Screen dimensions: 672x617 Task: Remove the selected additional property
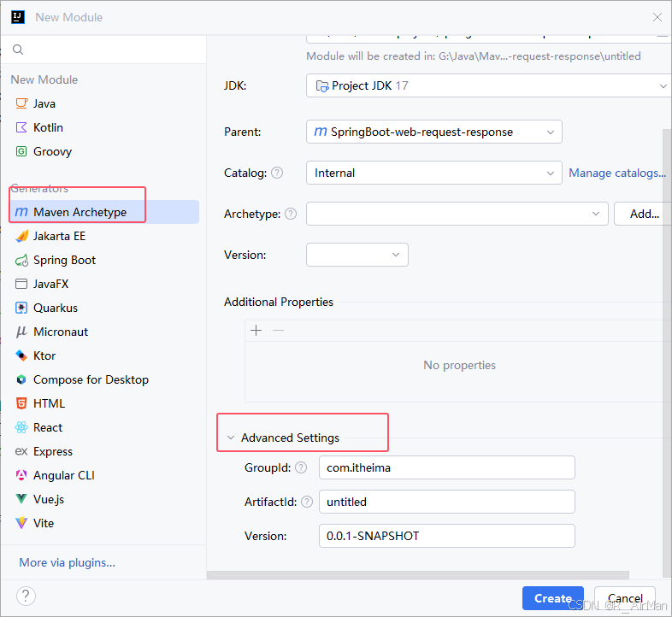coord(278,331)
